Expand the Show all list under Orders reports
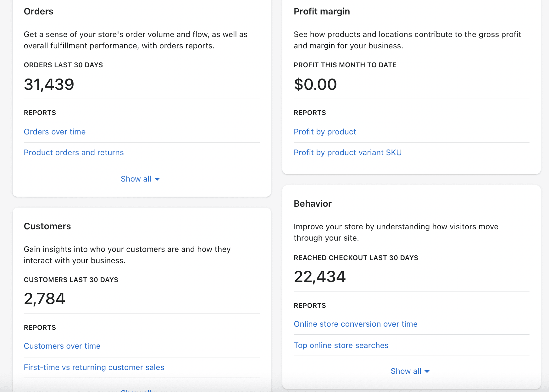This screenshot has height=392, width=549. click(141, 178)
